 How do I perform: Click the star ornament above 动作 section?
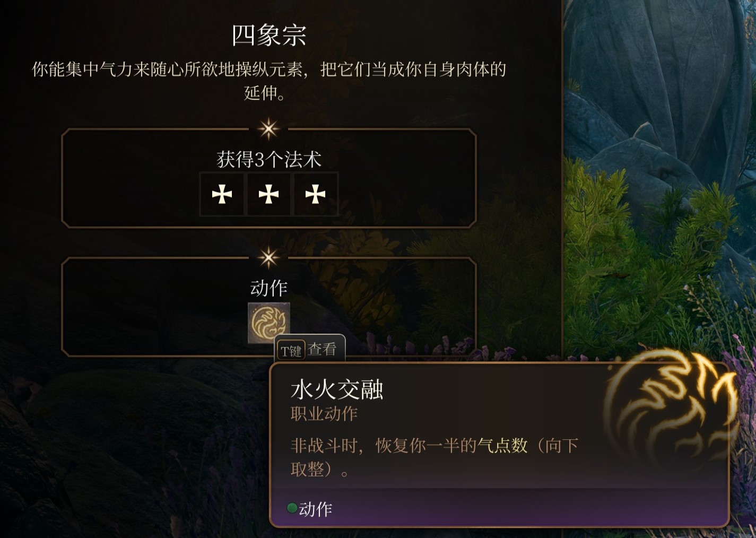(x=268, y=258)
